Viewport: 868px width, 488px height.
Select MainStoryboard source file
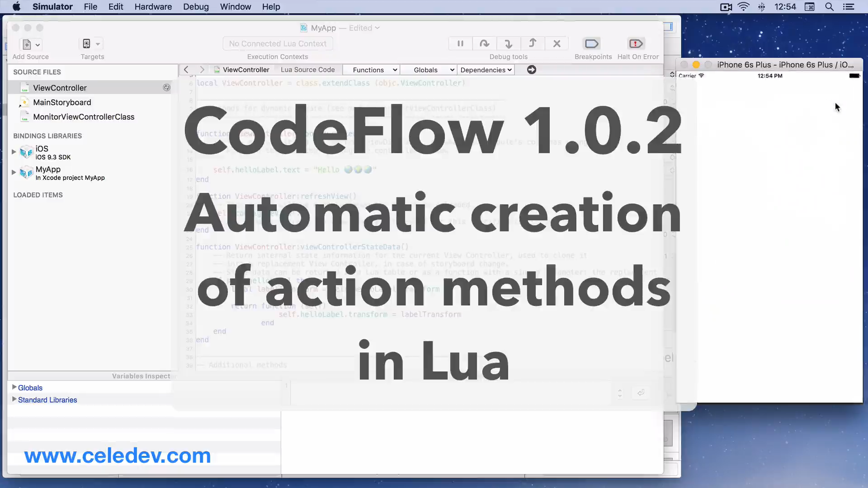pos(62,103)
